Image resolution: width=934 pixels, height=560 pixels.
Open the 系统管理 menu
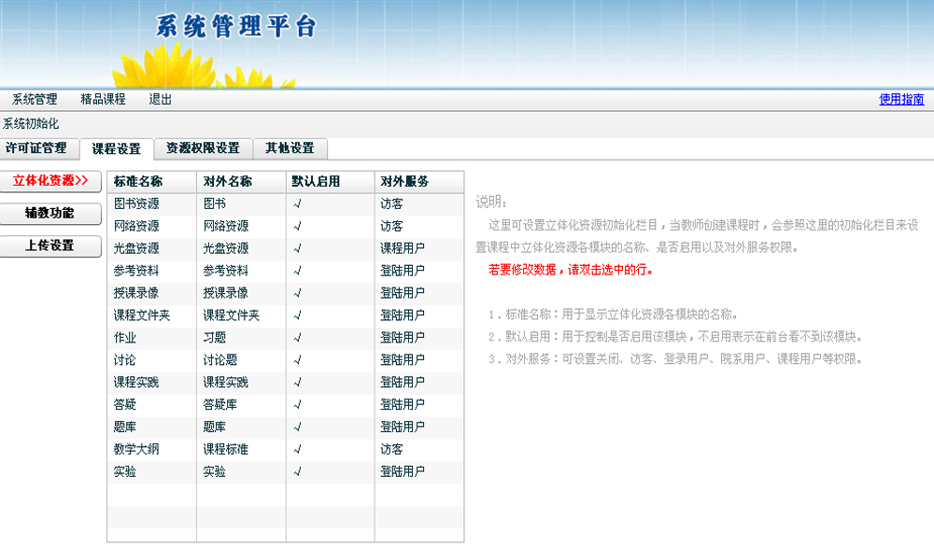[x=35, y=100]
